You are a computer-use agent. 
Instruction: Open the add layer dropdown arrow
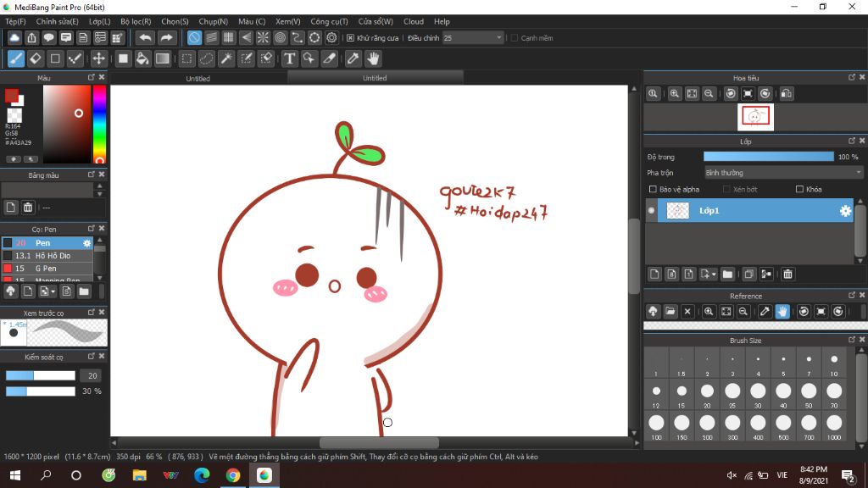[715, 274]
